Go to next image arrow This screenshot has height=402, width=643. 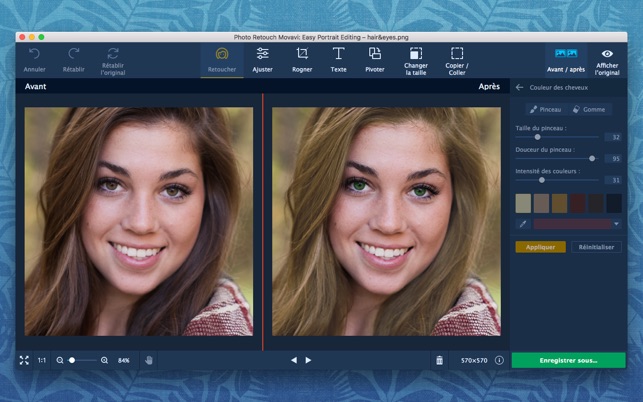pos(308,360)
